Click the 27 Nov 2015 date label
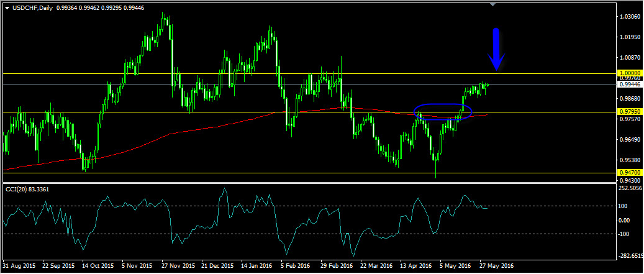This screenshot has height=274, width=644. click(x=178, y=266)
